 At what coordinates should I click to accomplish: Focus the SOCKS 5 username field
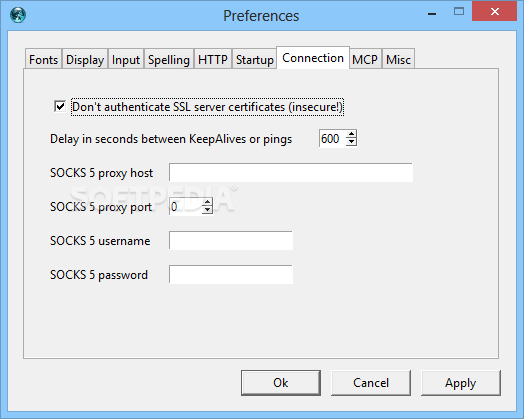click(x=231, y=240)
